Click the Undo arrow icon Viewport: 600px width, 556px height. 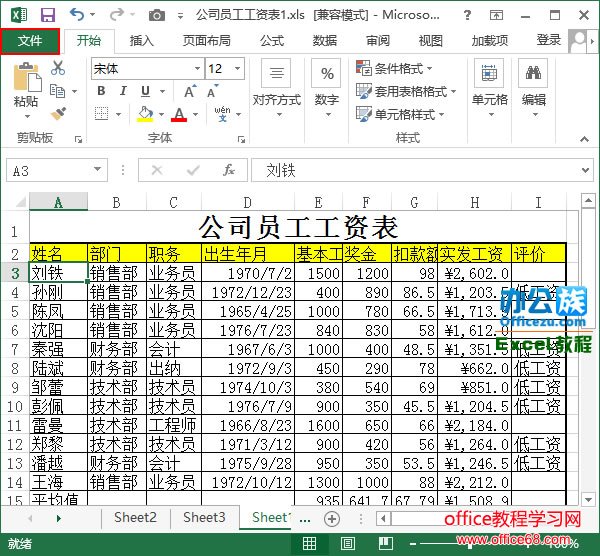point(77,15)
